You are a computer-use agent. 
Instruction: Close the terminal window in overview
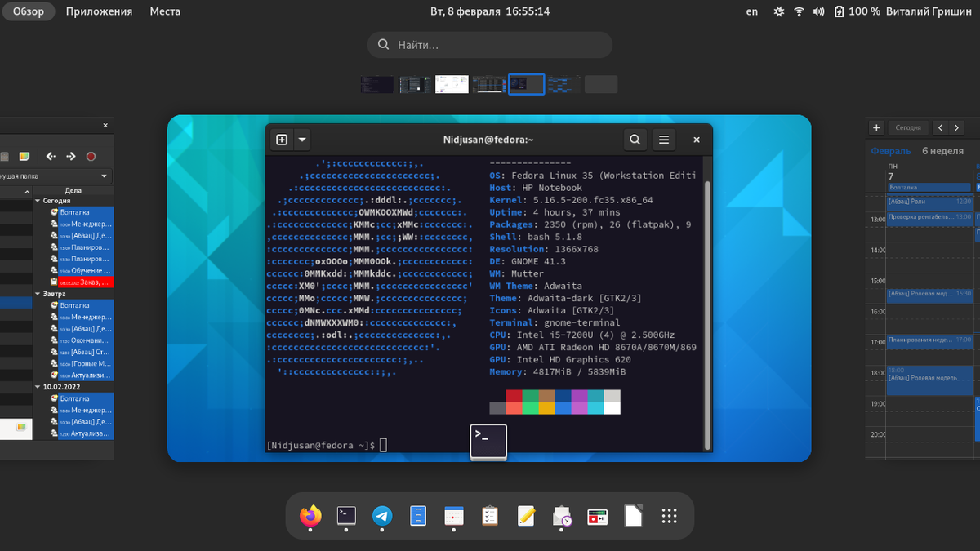click(697, 140)
